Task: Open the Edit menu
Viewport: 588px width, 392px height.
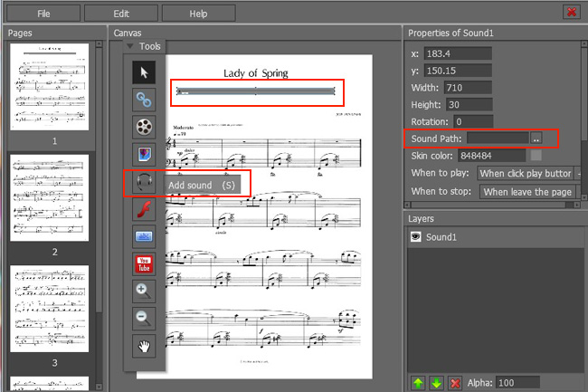Action: tap(121, 14)
